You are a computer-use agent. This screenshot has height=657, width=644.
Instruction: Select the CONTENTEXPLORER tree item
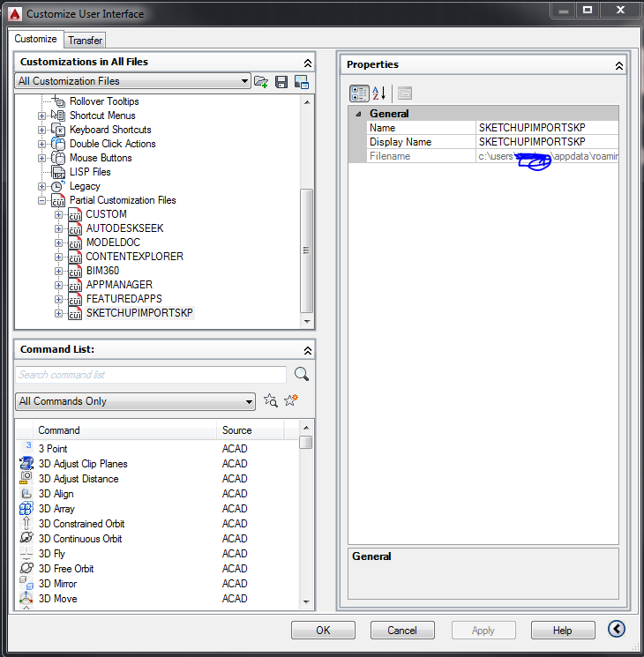point(135,257)
